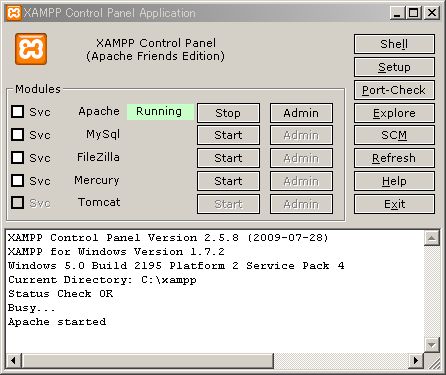This screenshot has height=375, width=446.
Task: Start the Mercury module
Action: (228, 181)
